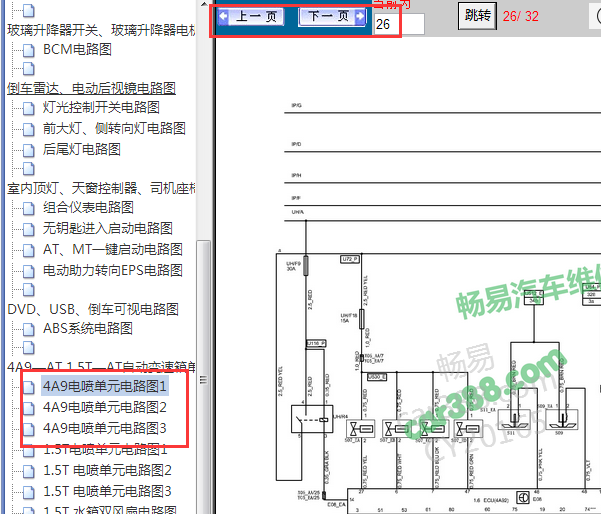
Task: Click the scroll-up arrow above the diagram
Action: pos(204,4)
